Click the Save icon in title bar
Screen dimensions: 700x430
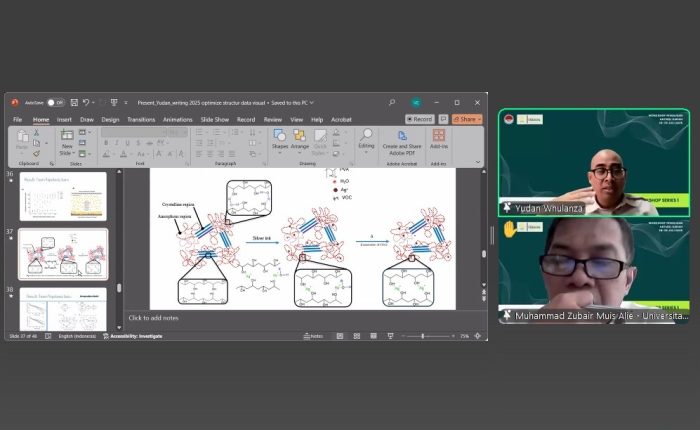point(74,102)
